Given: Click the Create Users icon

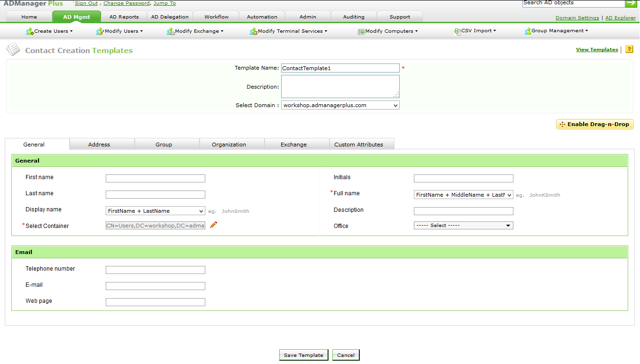Looking at the screenshot, I should tap(30, 31).
